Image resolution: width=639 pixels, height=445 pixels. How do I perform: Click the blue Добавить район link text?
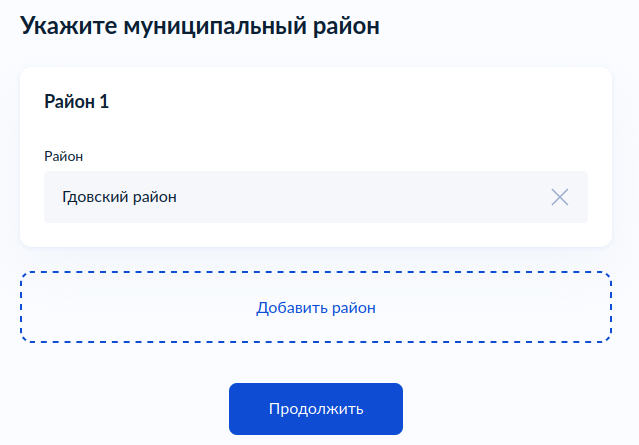coord(316,308)
